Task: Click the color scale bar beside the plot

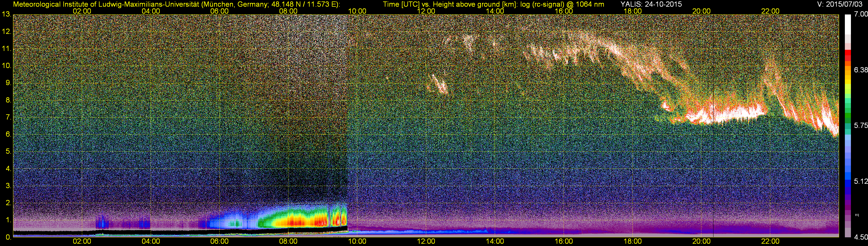Action: click(848, 126)
